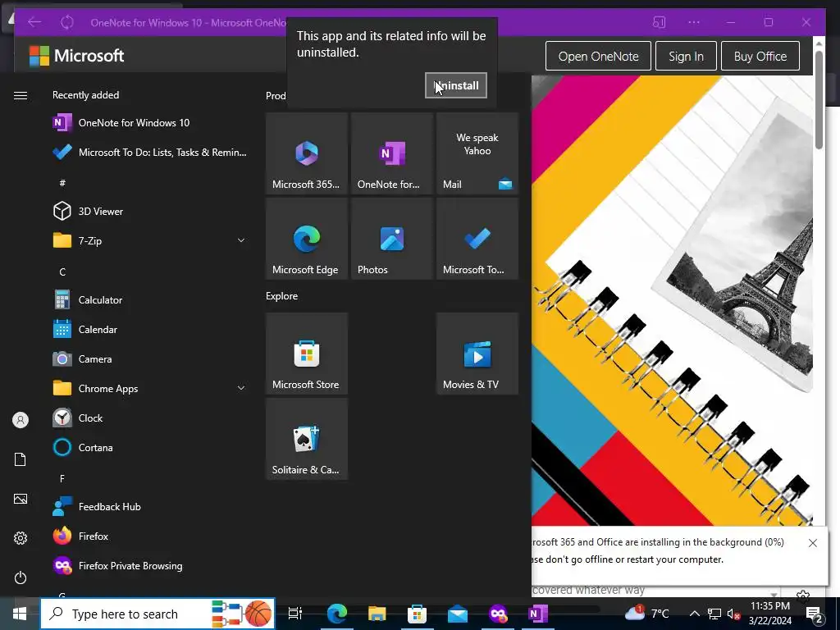Switch to Firefox Private Browsing on taskbar
This screenshot has height=630, width=840.
pyautogui.click(x=498, y=614)
